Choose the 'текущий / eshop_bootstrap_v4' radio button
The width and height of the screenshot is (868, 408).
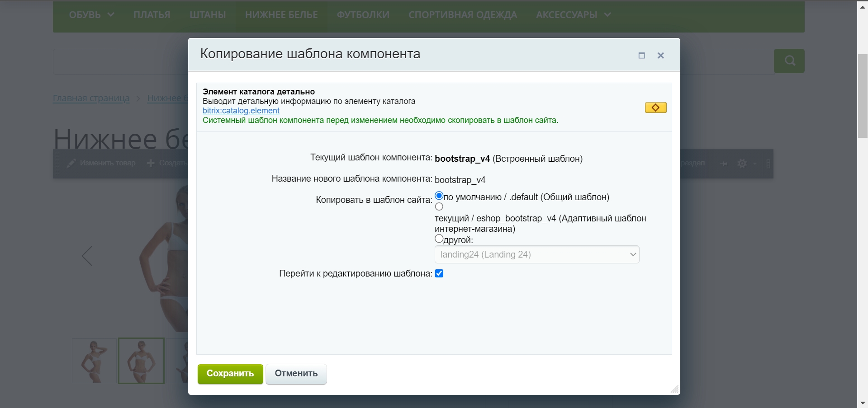point(439,207)
